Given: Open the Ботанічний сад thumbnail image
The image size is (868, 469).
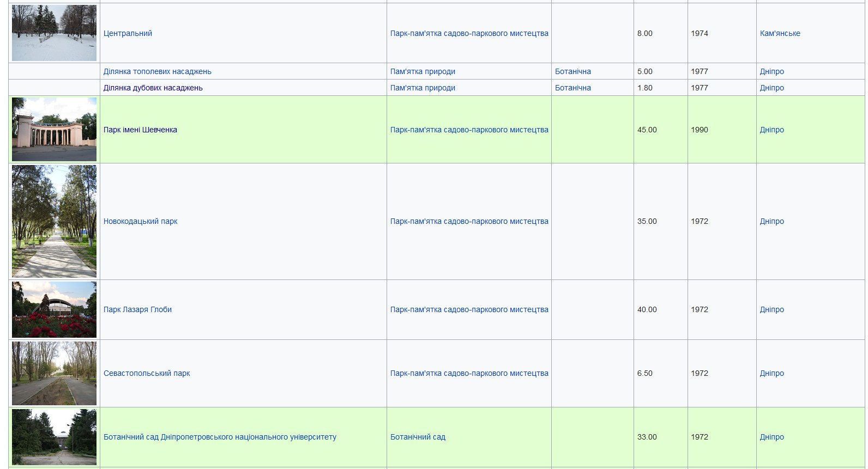Looking at the screenshot, I should click(54, 437).
